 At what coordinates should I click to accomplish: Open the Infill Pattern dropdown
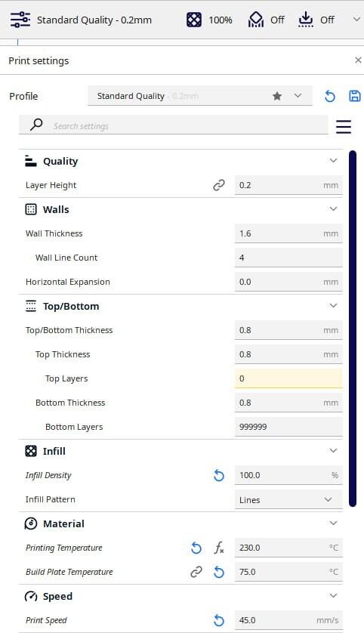pos(288,499)
